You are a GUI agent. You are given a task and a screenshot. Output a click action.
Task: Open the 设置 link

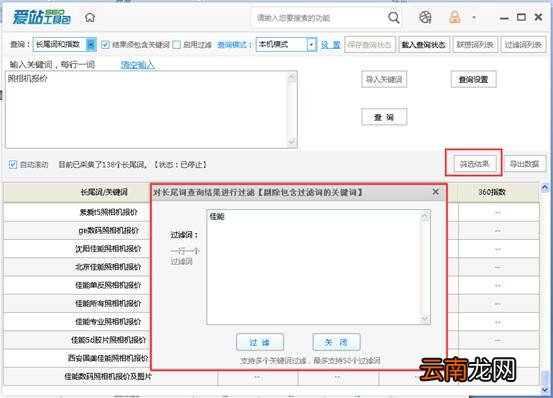click(330, 45)
